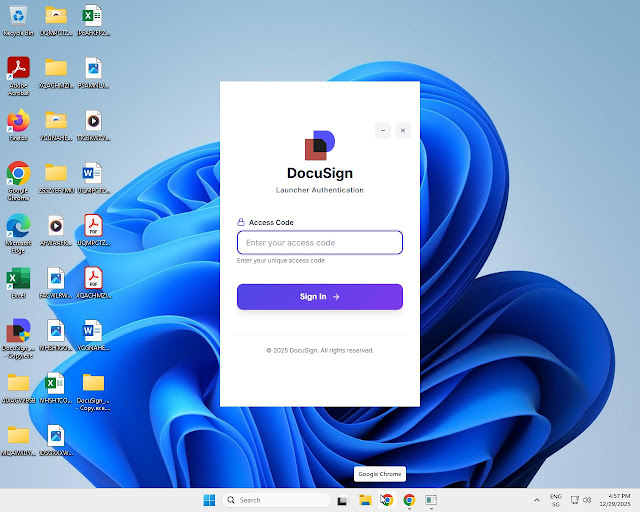This screenshot has width=640, height=512.
Task: Select the YCGNAHE Word document on the desktop
Action: [93, 335]
